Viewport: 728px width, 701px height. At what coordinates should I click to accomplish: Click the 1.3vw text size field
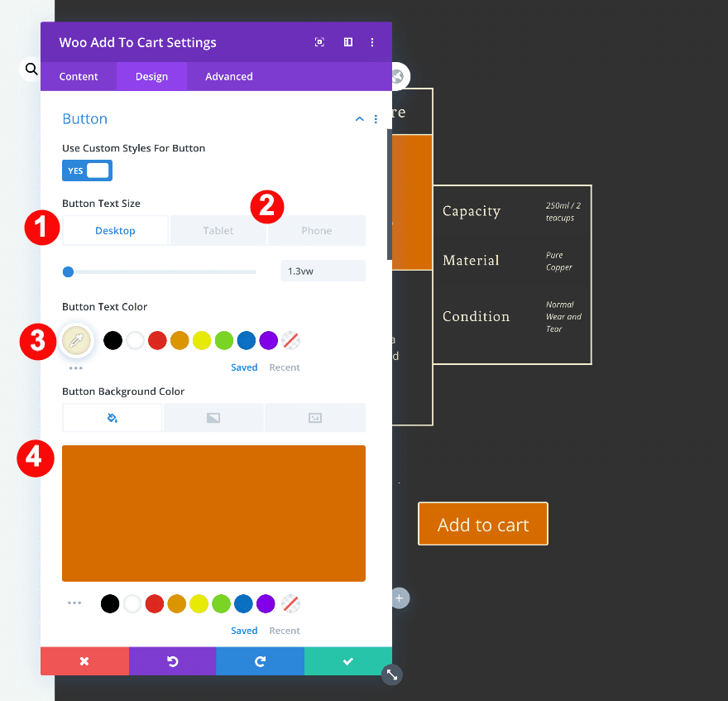pyautogui.click(x=323, y=271)
